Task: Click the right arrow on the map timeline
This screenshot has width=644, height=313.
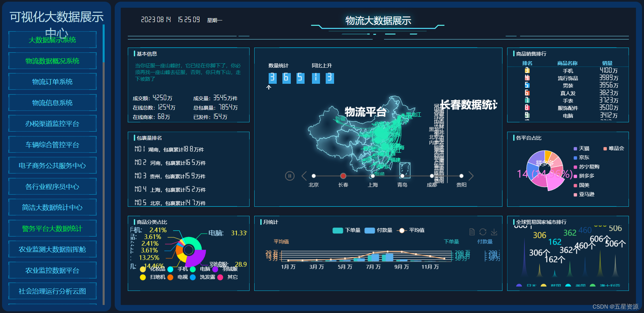Action: click(471, 176)
